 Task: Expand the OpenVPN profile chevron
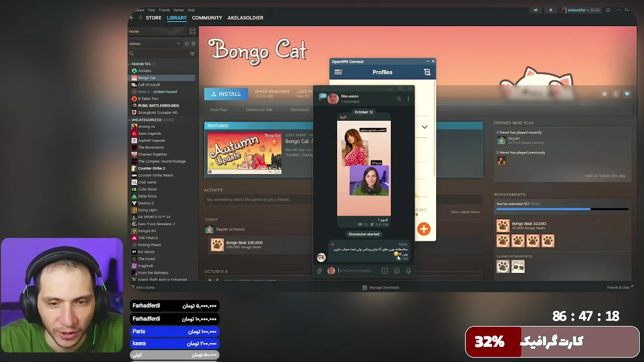point(424,127)
